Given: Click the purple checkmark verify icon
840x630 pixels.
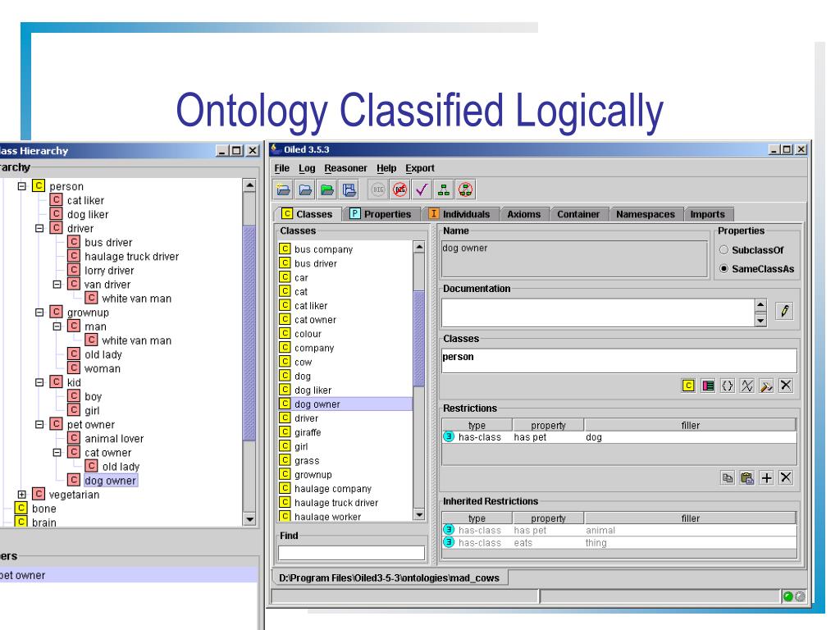Looking at the screenshot, I should 422,189.
